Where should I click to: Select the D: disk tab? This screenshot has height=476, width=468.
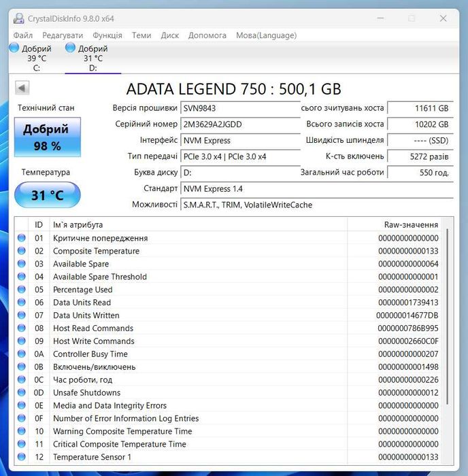tap(93, 58)
